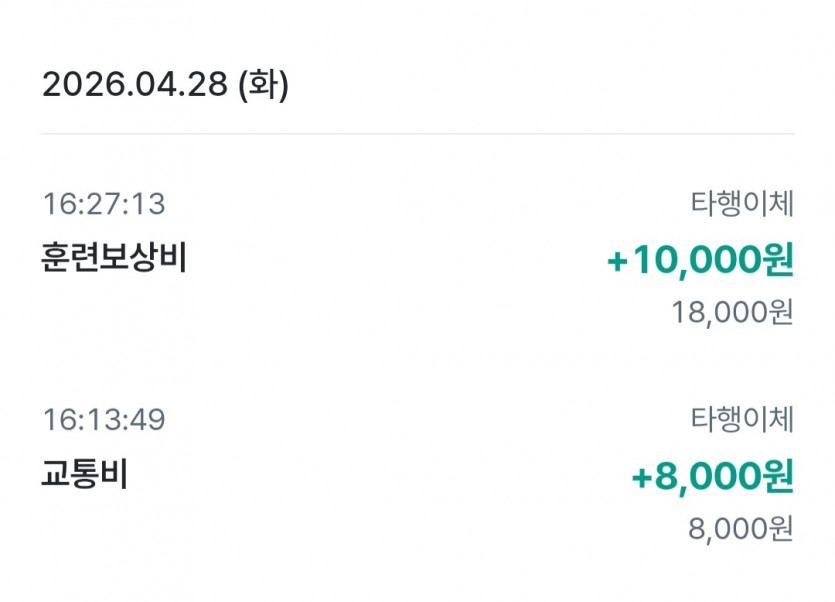Click the gray 8,000원 balance
The width and height of the screenshot is (835, 602).
(x=740, y=528)
